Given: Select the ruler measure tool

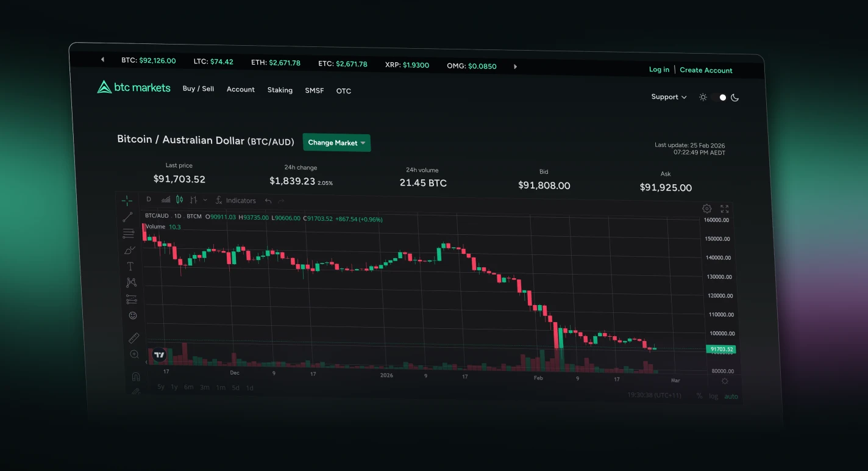Looking at the screenshot, I should click(x=134, y=337).
